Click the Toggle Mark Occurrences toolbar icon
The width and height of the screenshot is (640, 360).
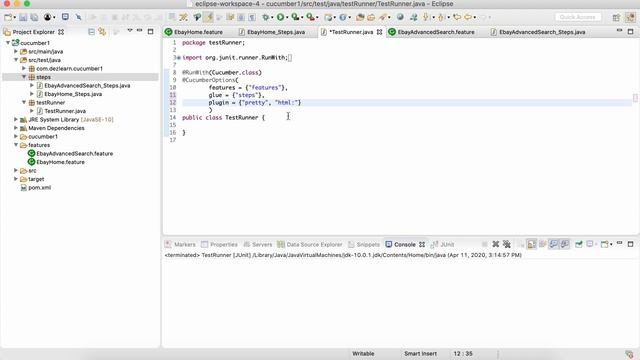tap(209, 17)
